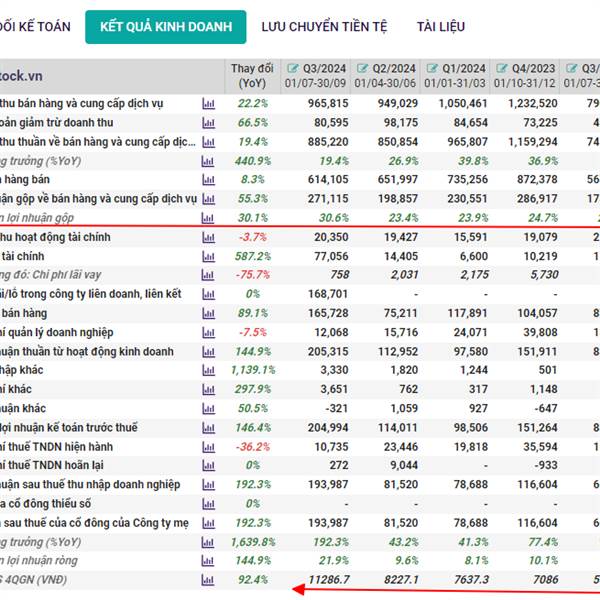
Task: Switch to LƯU CHUYỂN TIỀN TỆ tab
Action: [324, 27]
